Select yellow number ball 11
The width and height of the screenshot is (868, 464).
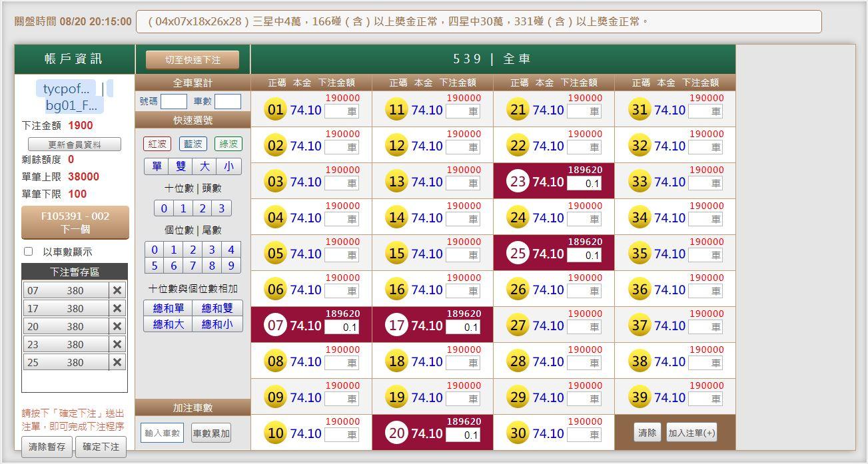pos(396,110)
